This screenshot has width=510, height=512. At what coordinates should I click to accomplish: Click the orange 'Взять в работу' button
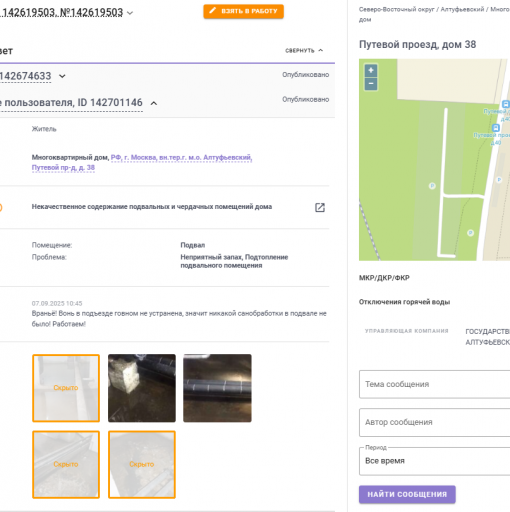tap(243, 11)
